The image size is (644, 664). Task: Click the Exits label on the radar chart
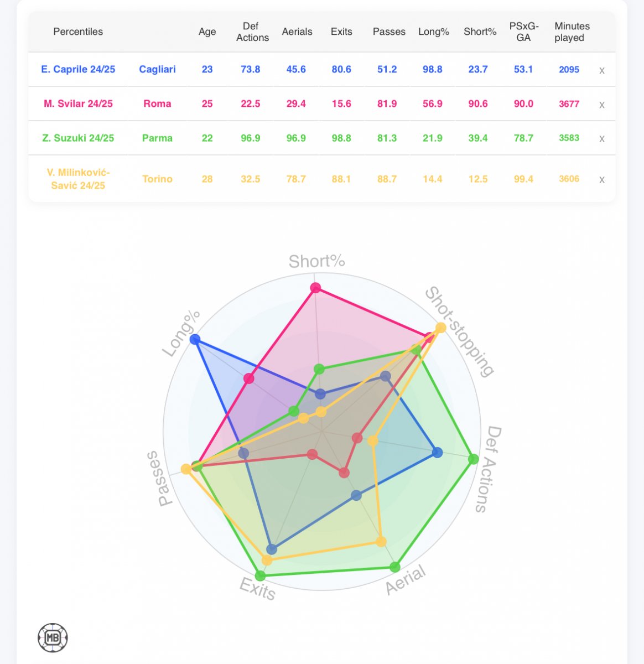(257, 588)
